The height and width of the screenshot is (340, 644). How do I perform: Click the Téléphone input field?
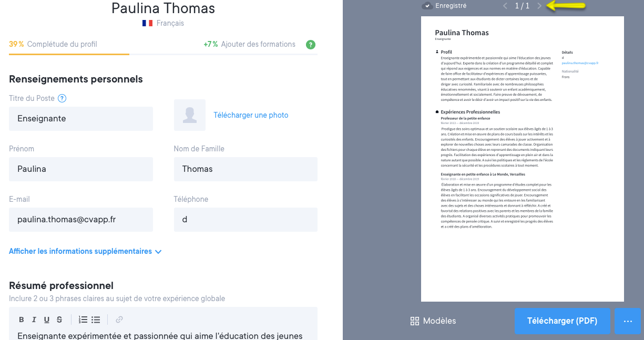point(246,220)
